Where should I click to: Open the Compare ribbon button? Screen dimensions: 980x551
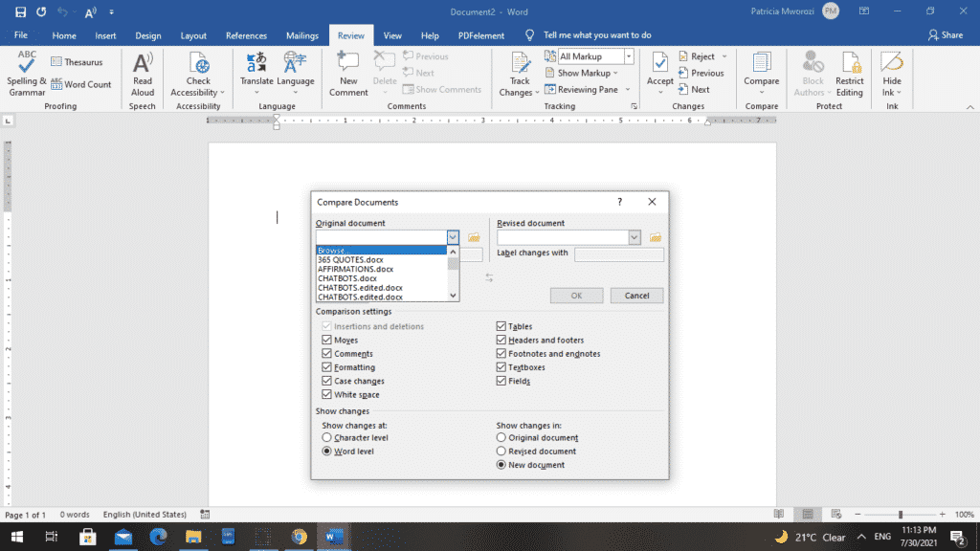(761, 74)
